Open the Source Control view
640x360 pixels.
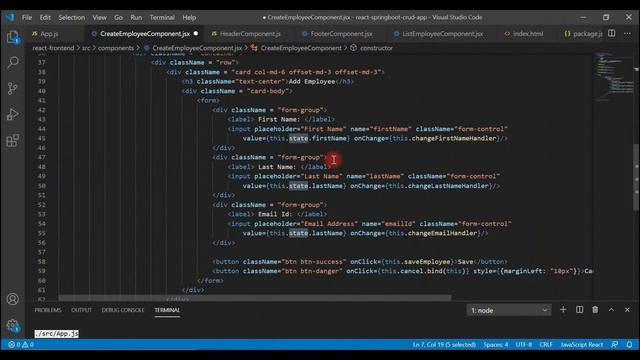[13, 88]
